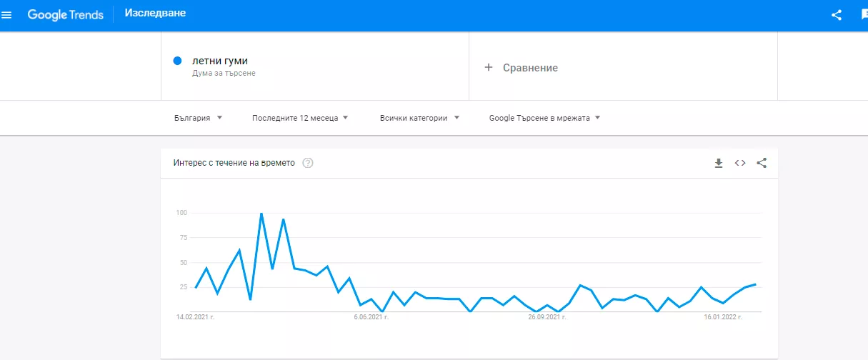Select the Изследване header tab
Viewport: 868px width, 360px height.
pyautogui.click(x=155, y=14)
